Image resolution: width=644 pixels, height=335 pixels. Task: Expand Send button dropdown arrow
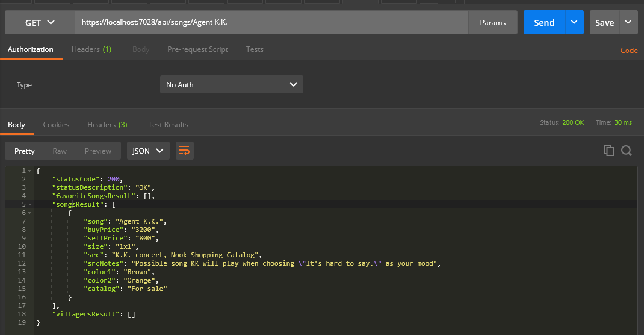(574, 23)
